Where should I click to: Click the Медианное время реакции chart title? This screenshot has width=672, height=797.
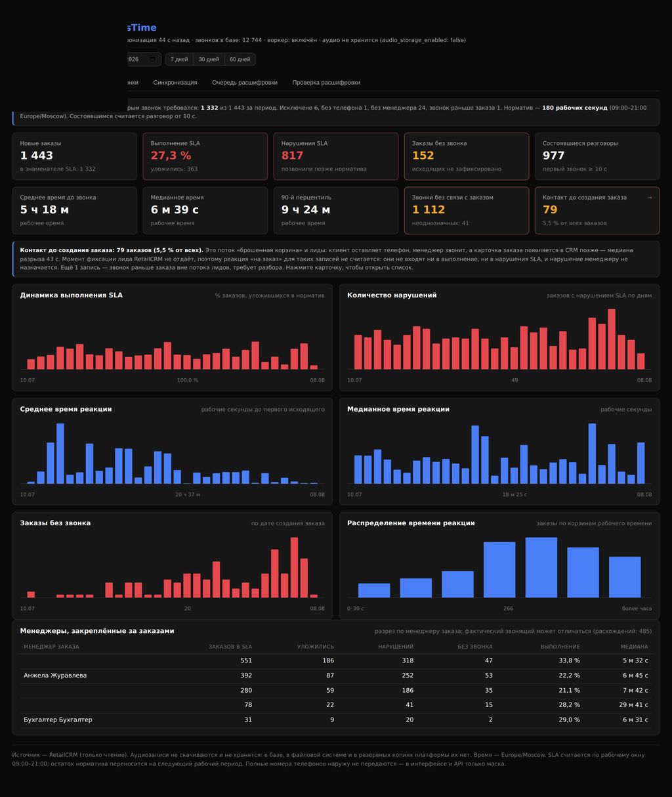[x=398, y=410]
